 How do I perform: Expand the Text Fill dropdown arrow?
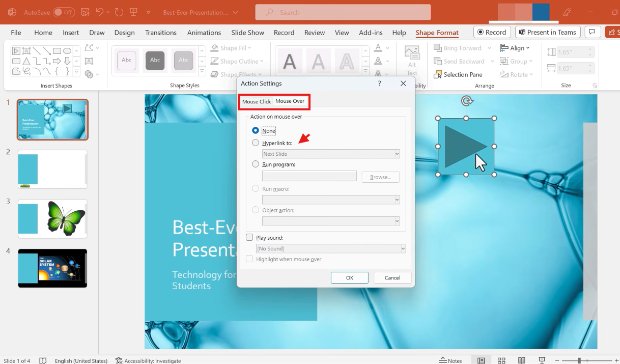click(387, 48)
